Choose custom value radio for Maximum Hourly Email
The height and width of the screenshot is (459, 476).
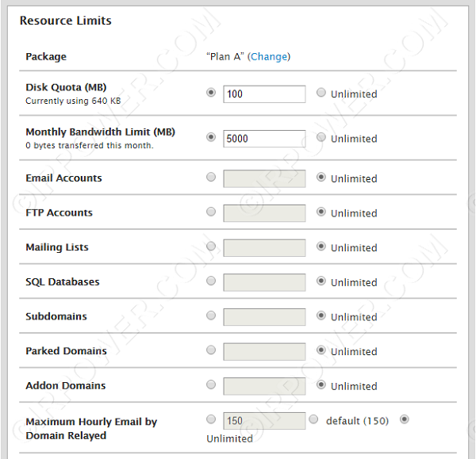point(211,419)
